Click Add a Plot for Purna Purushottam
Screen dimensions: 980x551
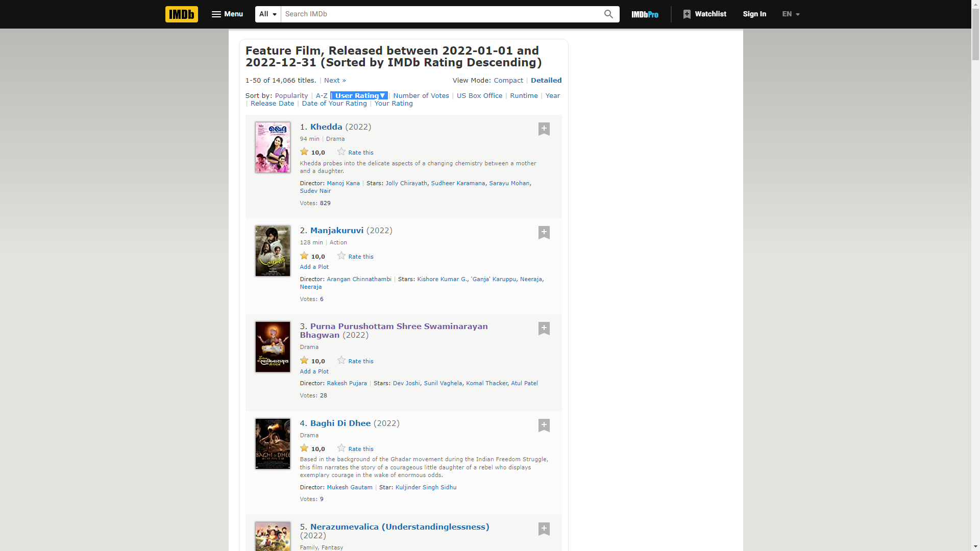click(314, 371)
